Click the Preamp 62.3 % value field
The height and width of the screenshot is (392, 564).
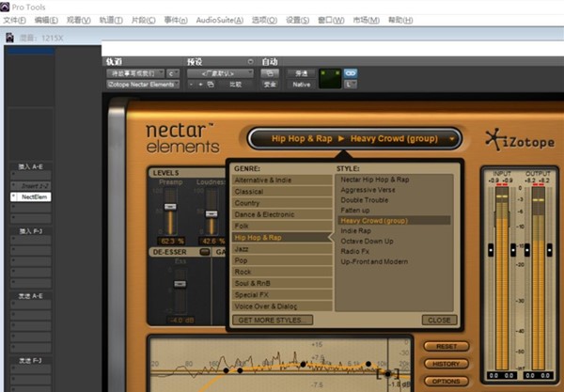point(171,241)
